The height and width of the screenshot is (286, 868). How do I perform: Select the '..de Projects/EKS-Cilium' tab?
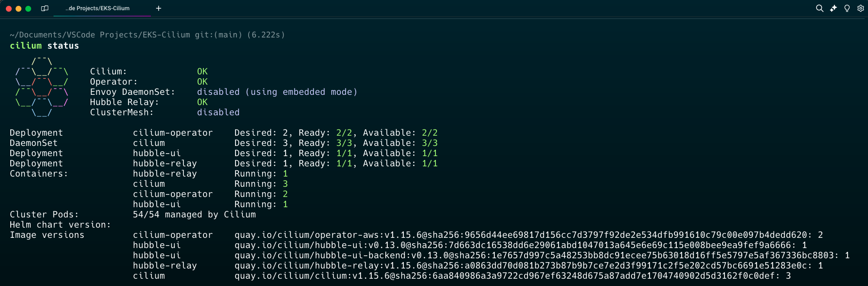point(97,8)
